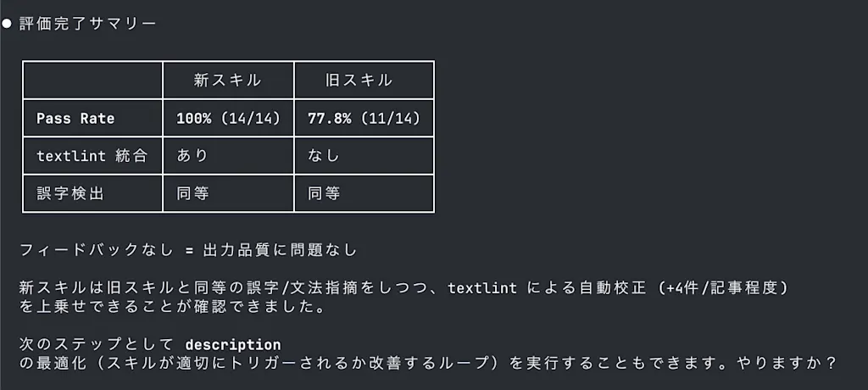Click the 新スキル column header
This screenshot has height=390, width=868.
[x=227, y=81]
